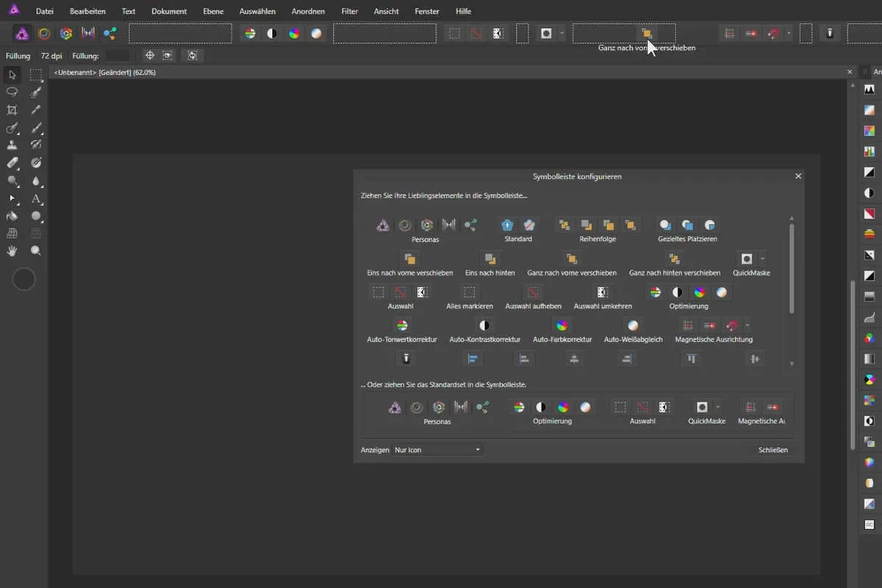Toggle the QuickMask button in the top toolbar

click(x=546, y=34)
